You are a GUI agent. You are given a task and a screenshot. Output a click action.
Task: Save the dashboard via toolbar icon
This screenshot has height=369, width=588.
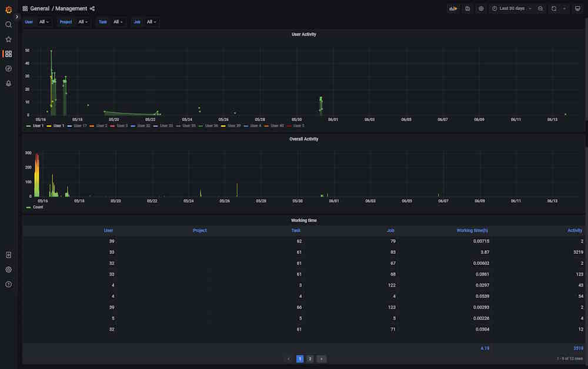click(x=466, y=8)
